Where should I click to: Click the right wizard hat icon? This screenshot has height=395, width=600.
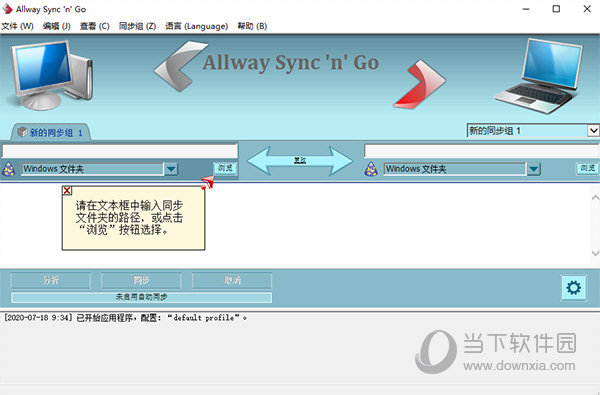[x=371, y=169]
